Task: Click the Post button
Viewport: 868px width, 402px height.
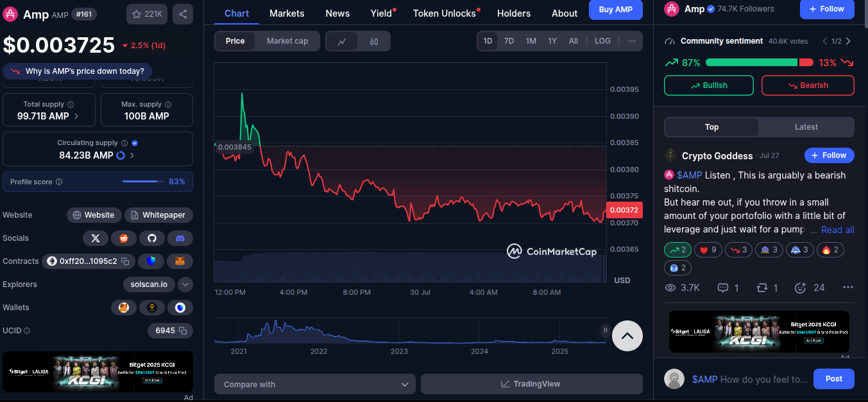Action: click(834, 379)
